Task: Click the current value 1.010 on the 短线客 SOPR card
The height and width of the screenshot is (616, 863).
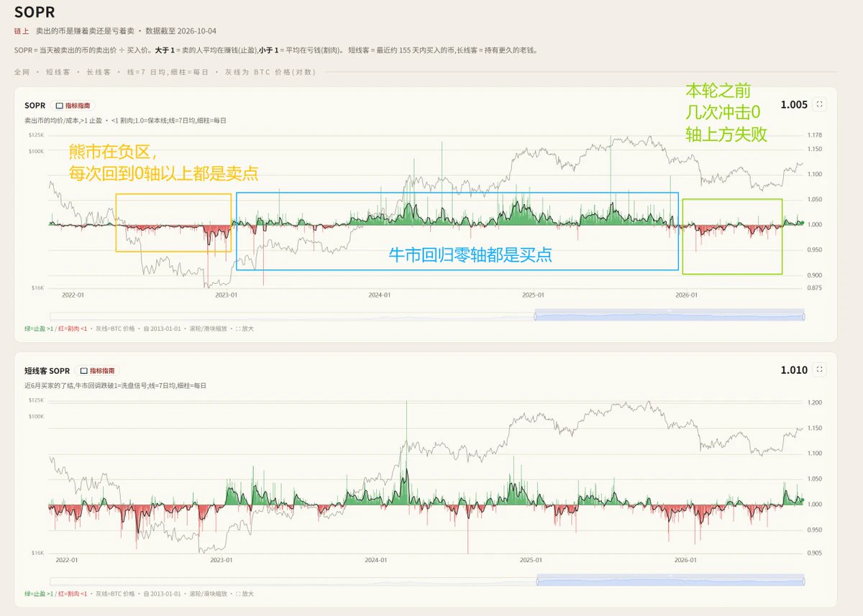Action: pyautogui.click(x=794, y=370)
